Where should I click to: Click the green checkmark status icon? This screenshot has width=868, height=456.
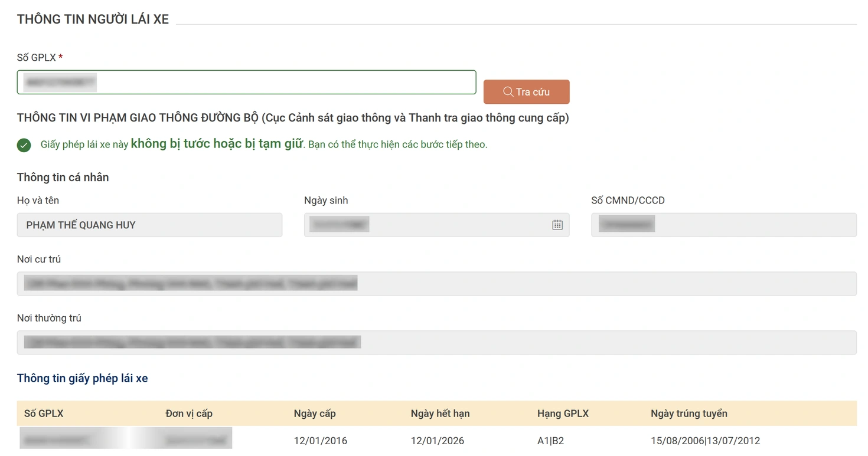point(24,145)
